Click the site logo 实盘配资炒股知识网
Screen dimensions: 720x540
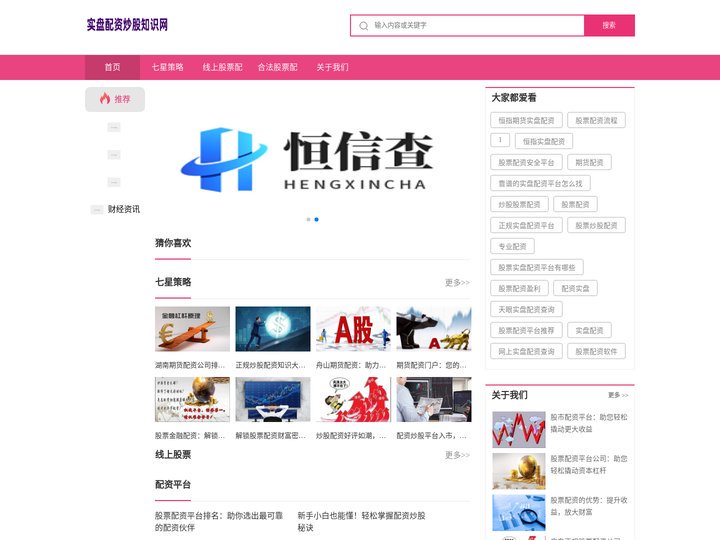[127, 25]
